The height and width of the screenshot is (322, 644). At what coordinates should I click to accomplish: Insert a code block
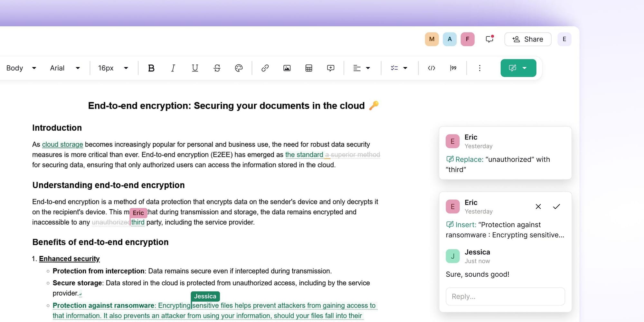pyautogui.click(x=431, y=68)
